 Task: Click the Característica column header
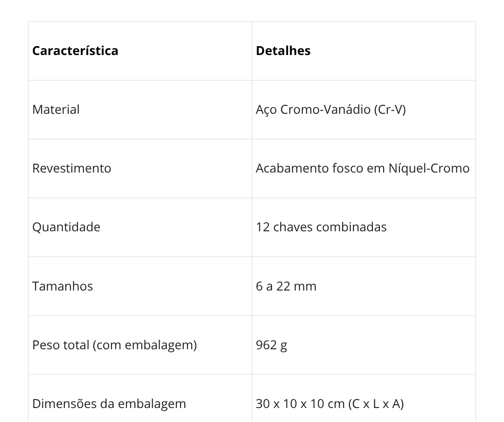[x=75, y=51]
